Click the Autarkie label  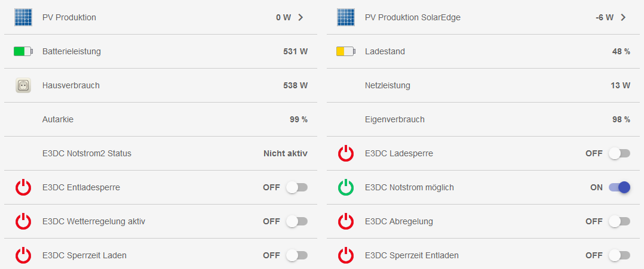click(x=58, y=119)
